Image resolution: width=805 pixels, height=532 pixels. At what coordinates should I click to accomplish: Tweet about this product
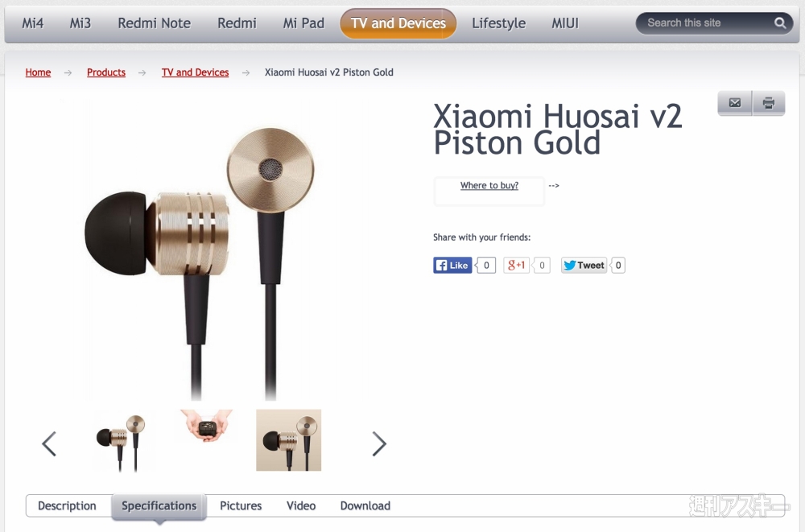(584, 265)
